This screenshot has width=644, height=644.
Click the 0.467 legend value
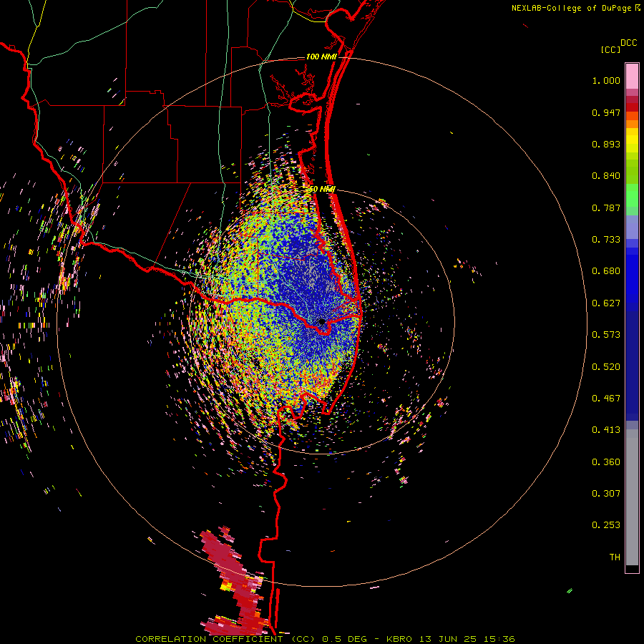(606, 399)
